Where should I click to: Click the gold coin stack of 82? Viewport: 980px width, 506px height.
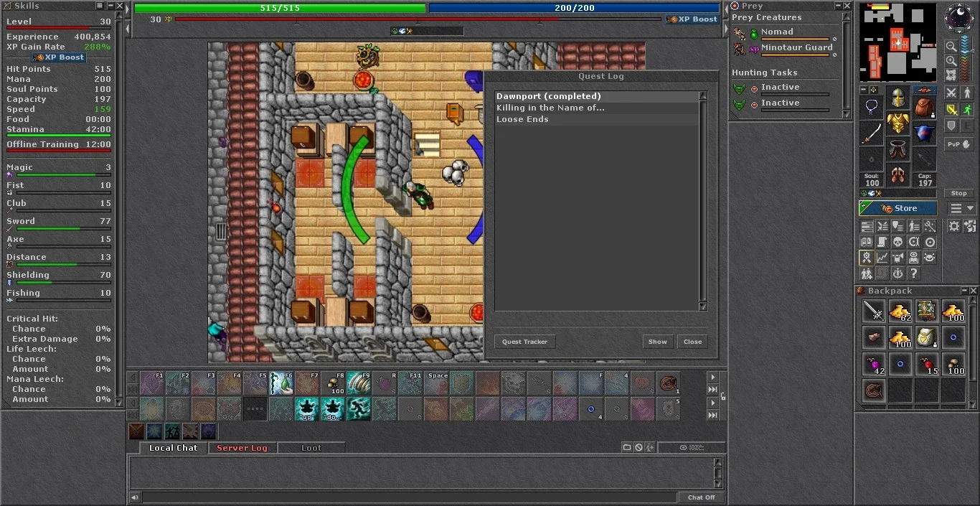click(x=900, y=311)
